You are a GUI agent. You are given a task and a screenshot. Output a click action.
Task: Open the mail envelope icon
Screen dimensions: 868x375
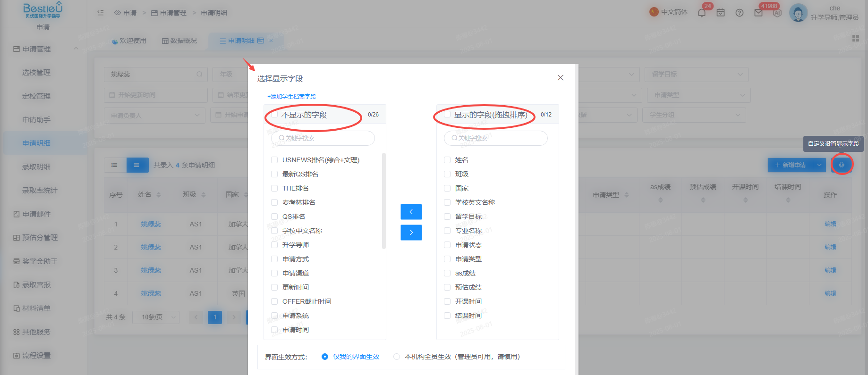758,13
